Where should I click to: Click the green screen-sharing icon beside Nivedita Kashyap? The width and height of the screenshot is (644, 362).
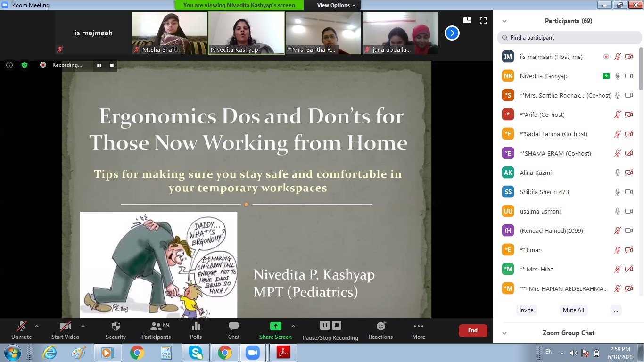coord(606,76)
